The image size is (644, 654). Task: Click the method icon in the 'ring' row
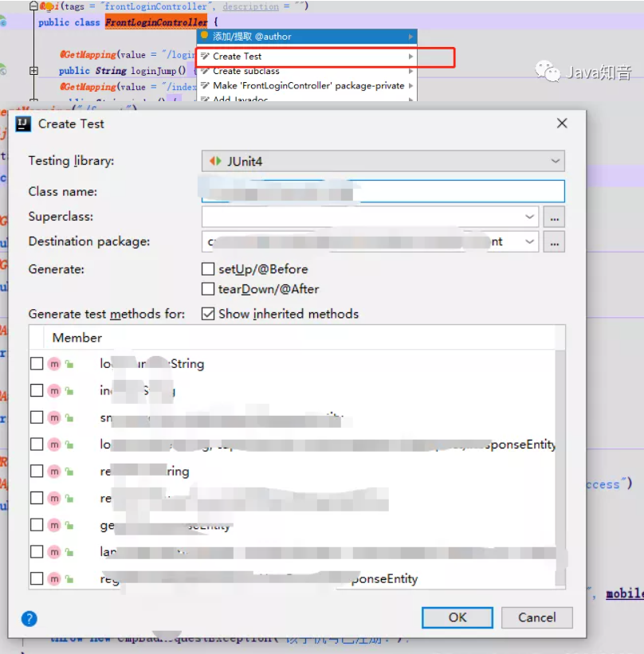click(54, 472)
